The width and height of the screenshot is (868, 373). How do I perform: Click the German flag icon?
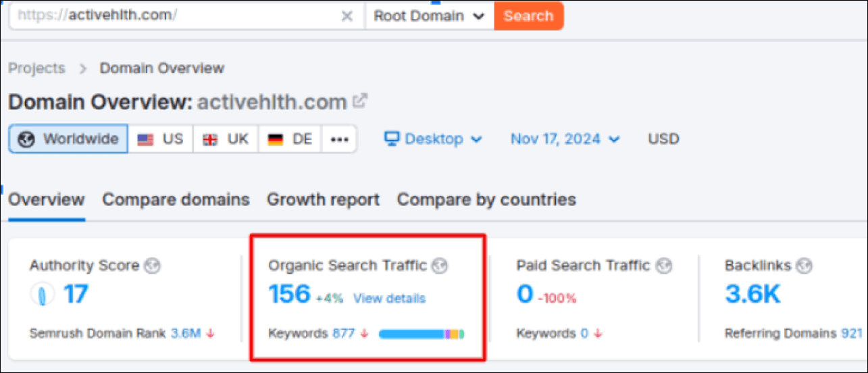(276, 140)
